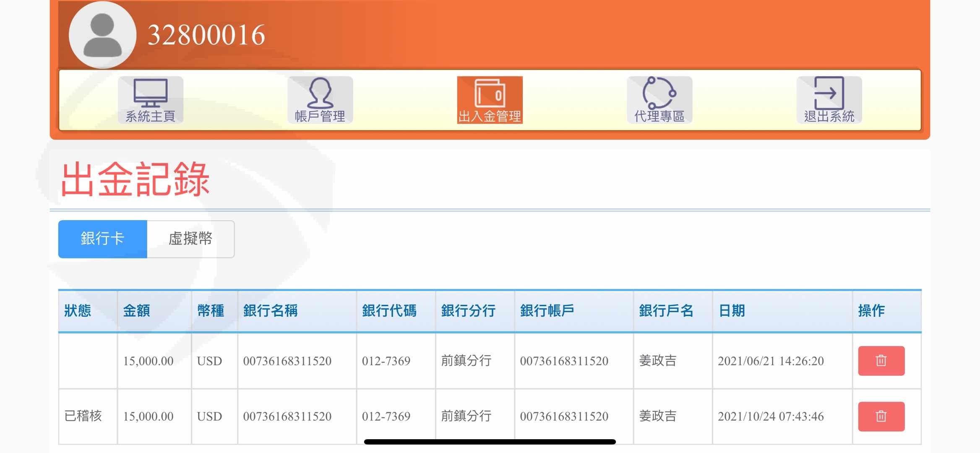Click the black home indicator bar
The image size is (980, 453).
click(x=490, y=442)
